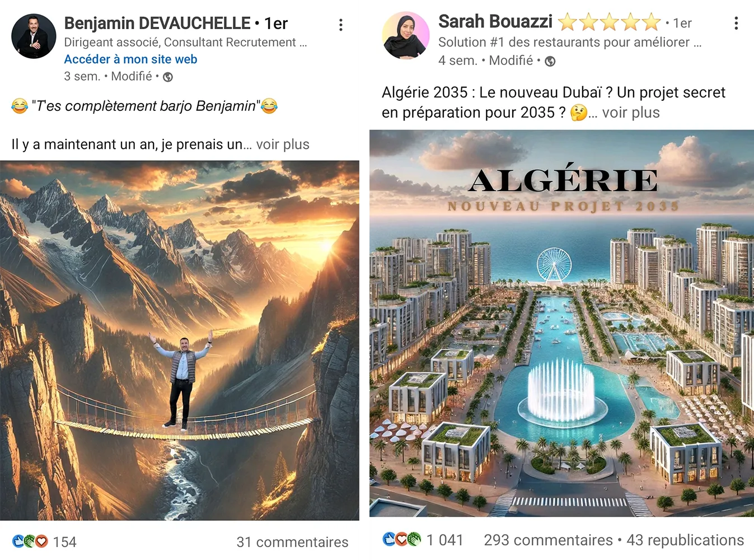Click Sarah Bouazzi's profile avatar
Viewport: 754px width, 560px height.
click(x=406, y=35)
